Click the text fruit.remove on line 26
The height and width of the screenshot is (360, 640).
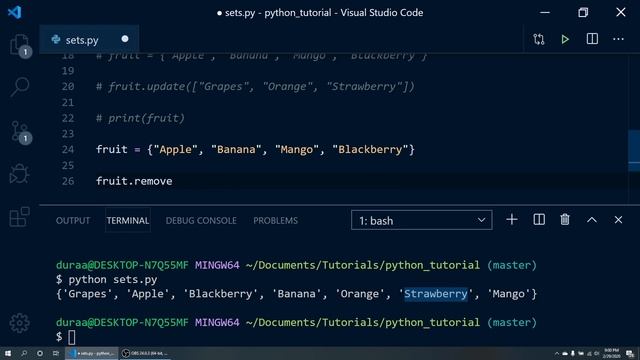[134, 181]
